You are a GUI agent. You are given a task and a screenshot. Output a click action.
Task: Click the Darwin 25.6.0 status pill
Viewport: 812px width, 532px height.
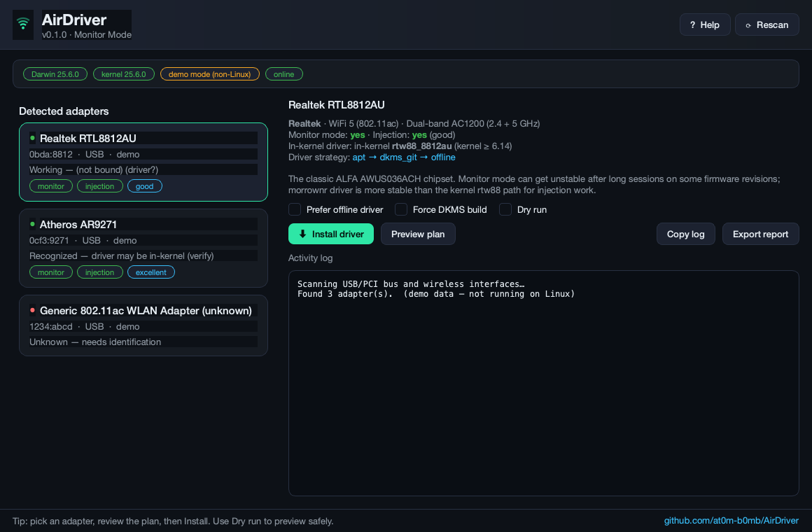pyautogui.click(x=55, y=74)
